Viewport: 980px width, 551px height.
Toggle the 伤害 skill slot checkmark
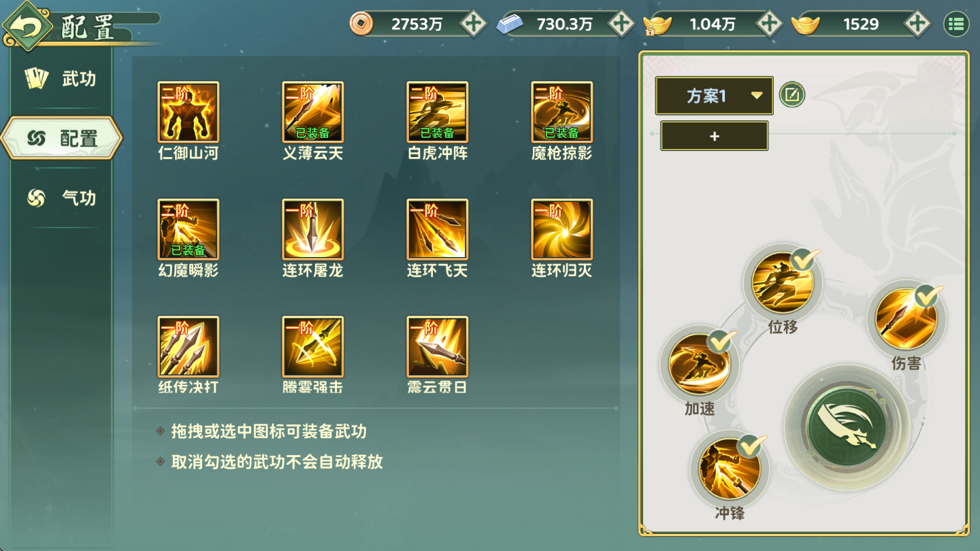click(x=928, y=295)
